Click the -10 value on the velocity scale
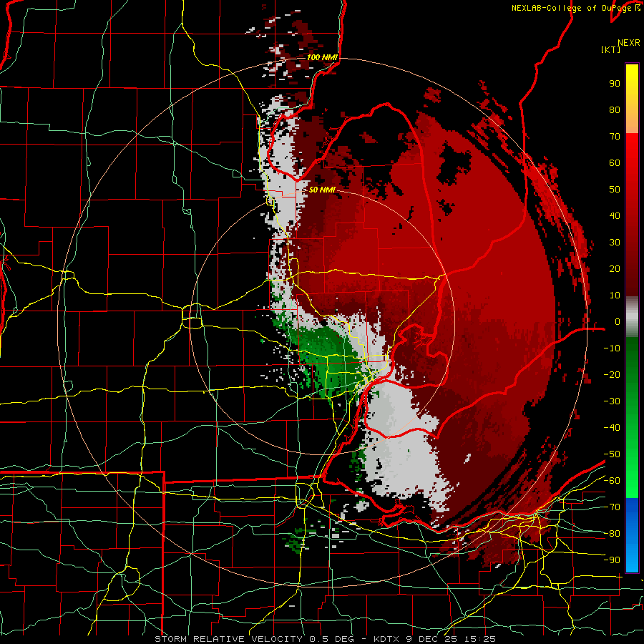 pos(612,348)
